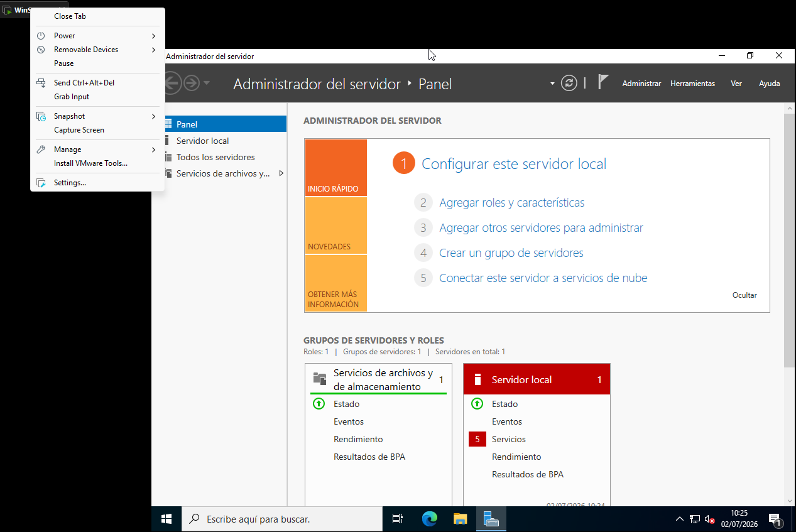Click the Power icon in VMware menu
796x532 pixels.
[x=41, y=36]
